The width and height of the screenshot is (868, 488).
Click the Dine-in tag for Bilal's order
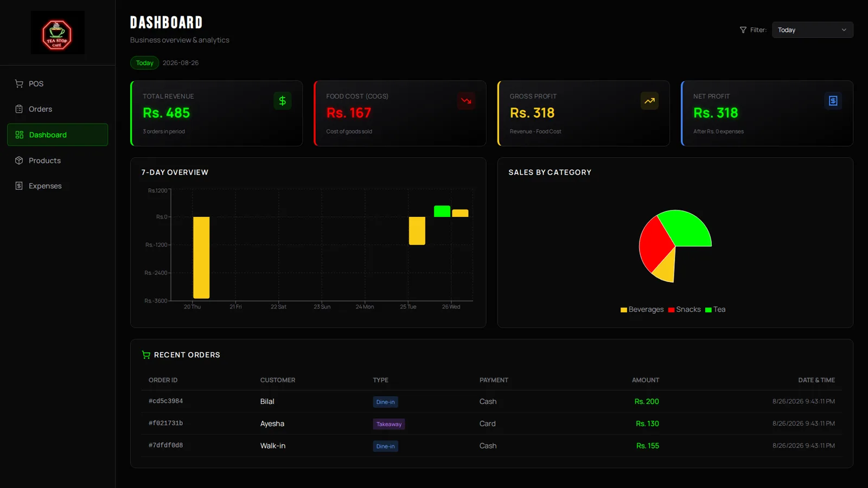[x=386, y=402]
